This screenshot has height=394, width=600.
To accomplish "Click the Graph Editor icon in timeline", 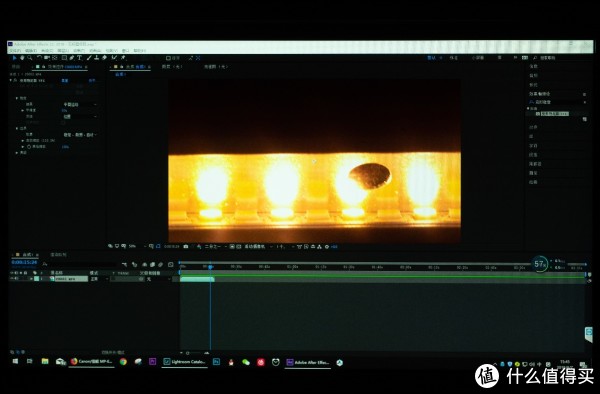I will (x=170, y=264).
